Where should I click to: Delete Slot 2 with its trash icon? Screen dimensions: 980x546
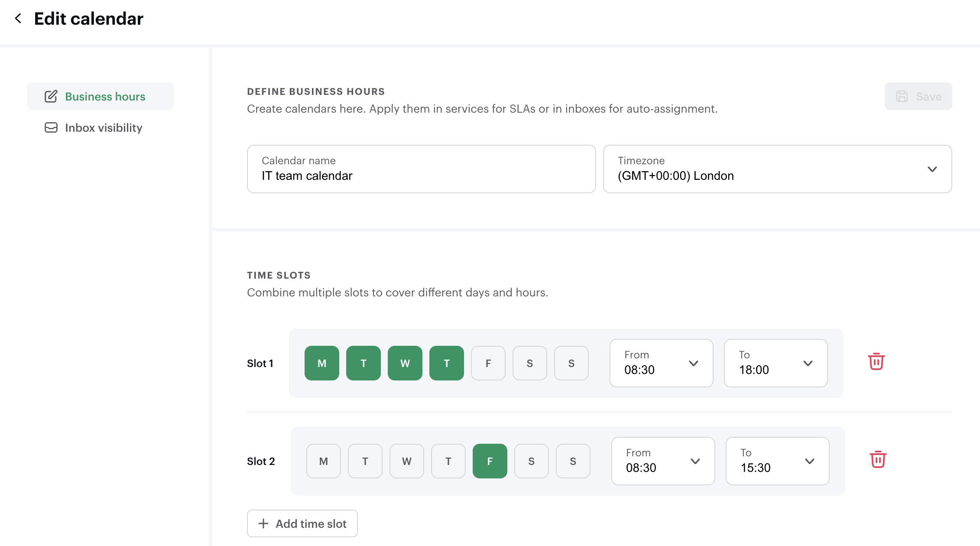(x=878, y=459)
